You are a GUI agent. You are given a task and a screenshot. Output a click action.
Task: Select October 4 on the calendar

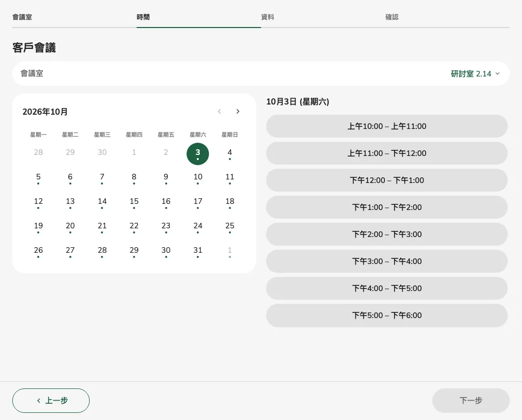click(x=230, y=154)
